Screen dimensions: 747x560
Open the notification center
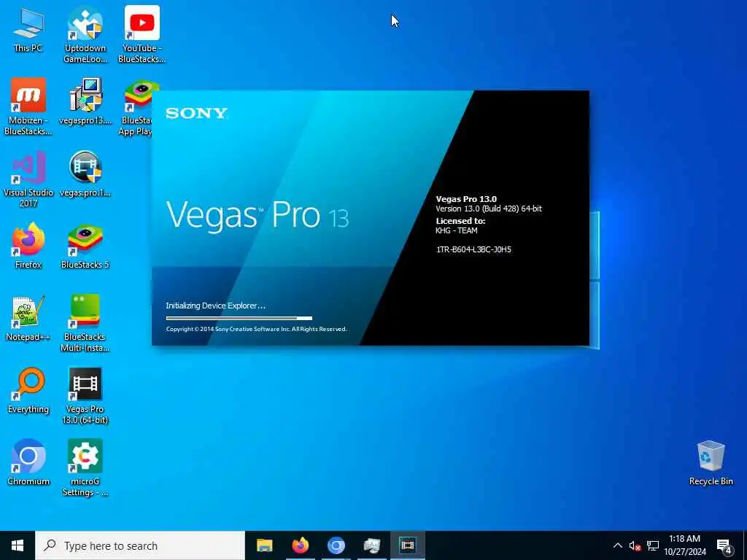coord(724,545)
